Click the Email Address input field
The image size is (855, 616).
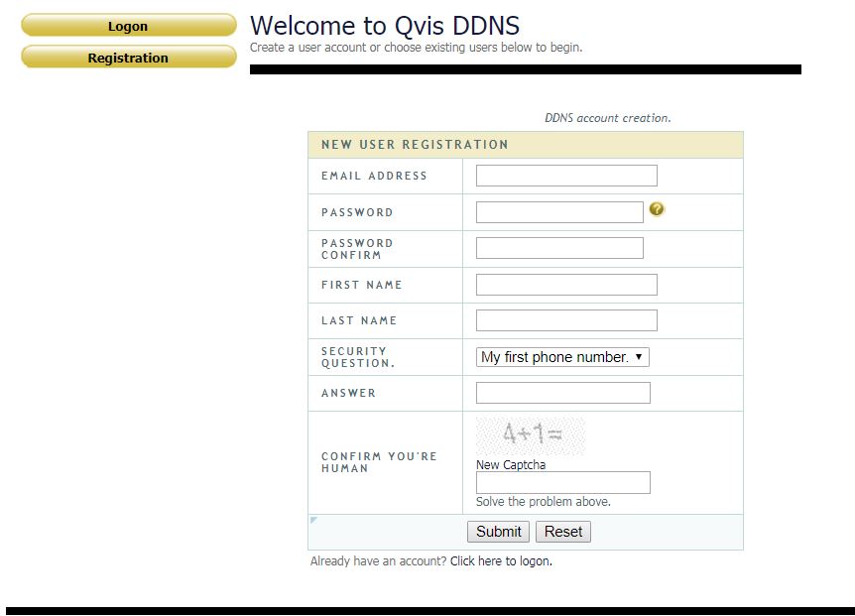point(565,175)
